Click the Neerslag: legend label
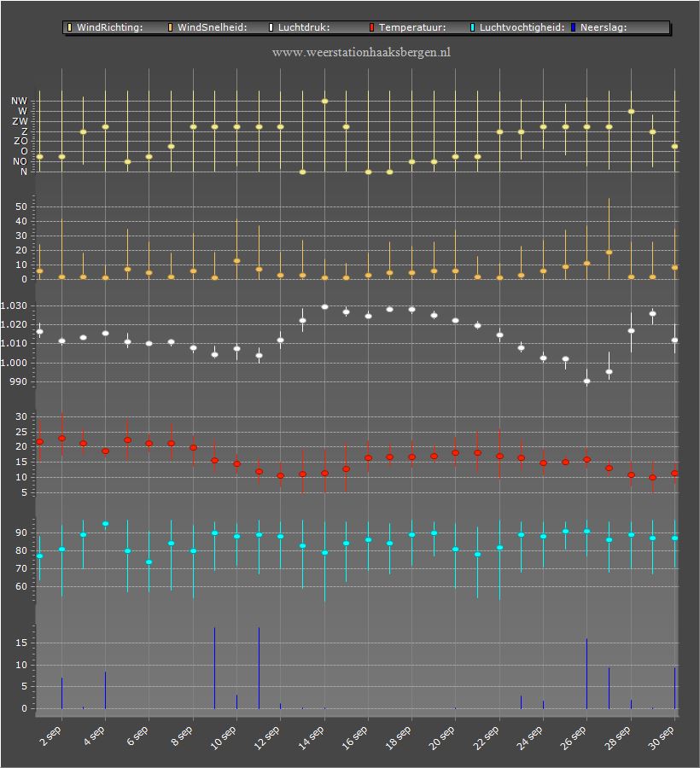Viewport: 700px width, 768px height. pos(604,27)
